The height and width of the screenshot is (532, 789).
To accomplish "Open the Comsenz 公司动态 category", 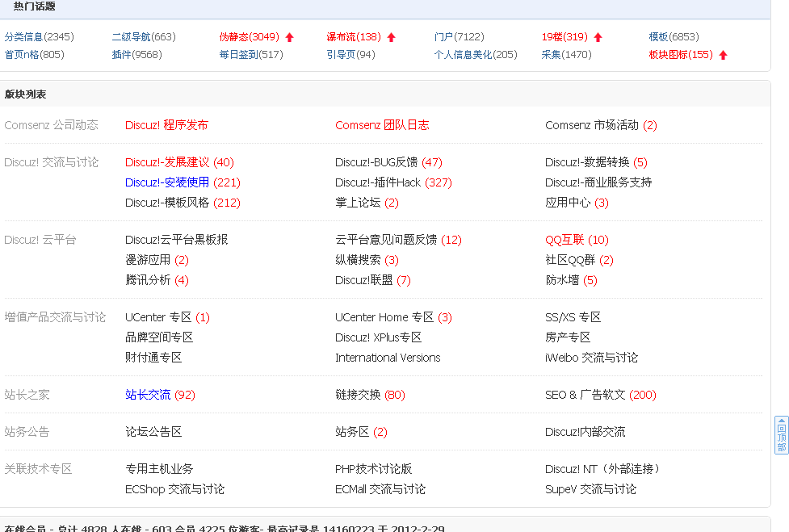I will pos(52,124).
